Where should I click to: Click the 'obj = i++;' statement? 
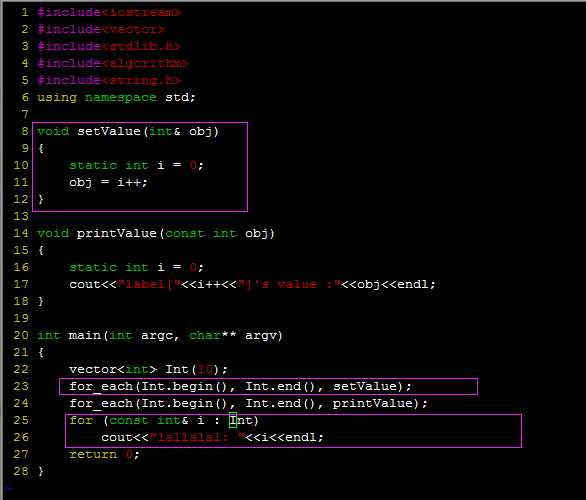point(108,182)
